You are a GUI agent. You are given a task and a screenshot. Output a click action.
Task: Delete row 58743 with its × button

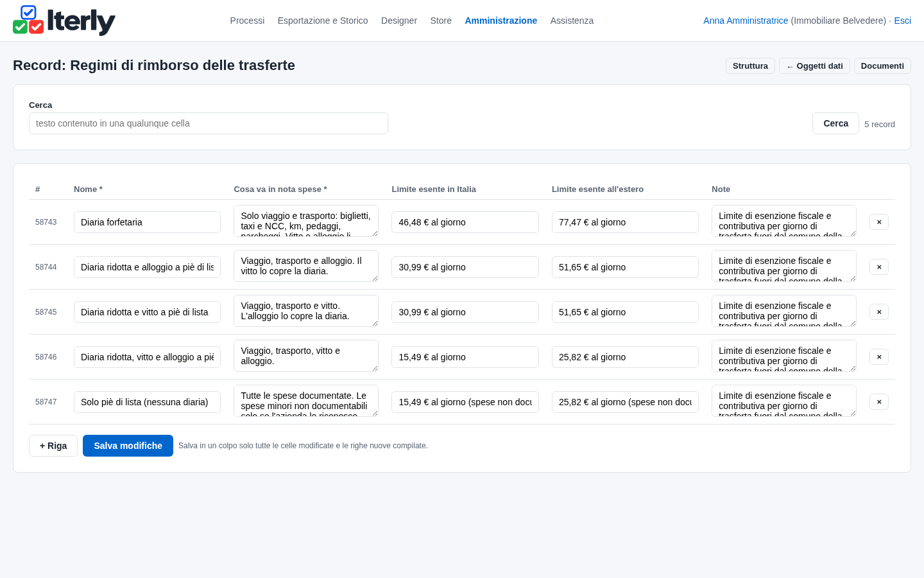point(878,222)
